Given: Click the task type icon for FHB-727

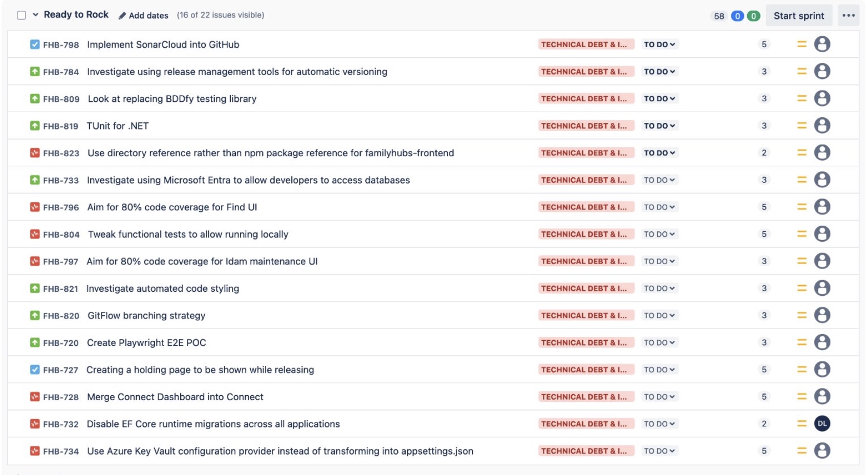Looking at the screenshot, I should click(x=35, y=370).
